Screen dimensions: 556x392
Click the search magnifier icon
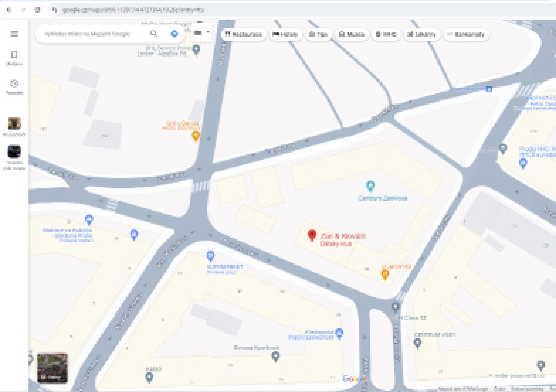[154, 34]
